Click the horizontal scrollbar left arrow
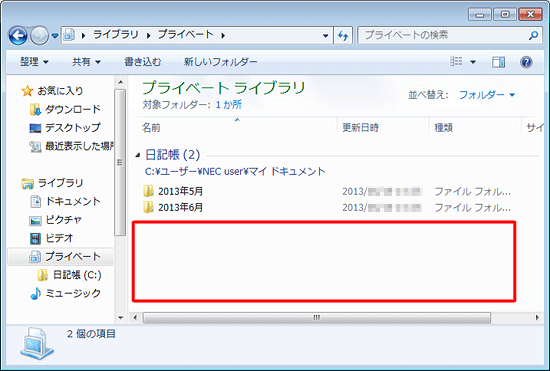This screenshot has width=550, height=371. (135, 318)
